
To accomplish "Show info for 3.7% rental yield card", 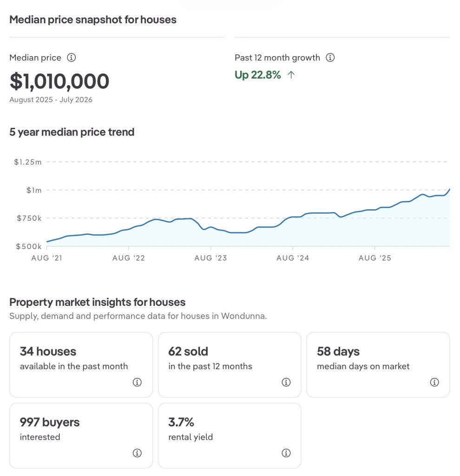I will 286,453.
